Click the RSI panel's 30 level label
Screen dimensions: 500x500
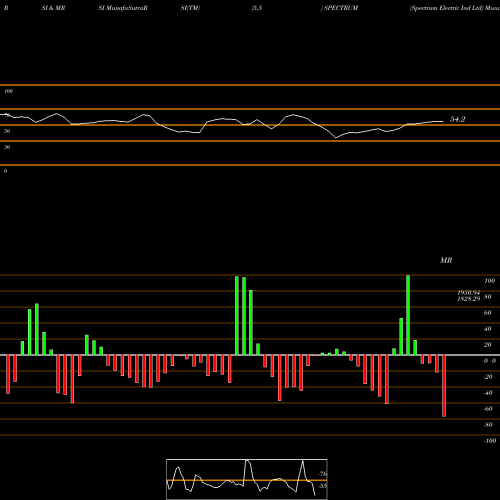[7, 147]
